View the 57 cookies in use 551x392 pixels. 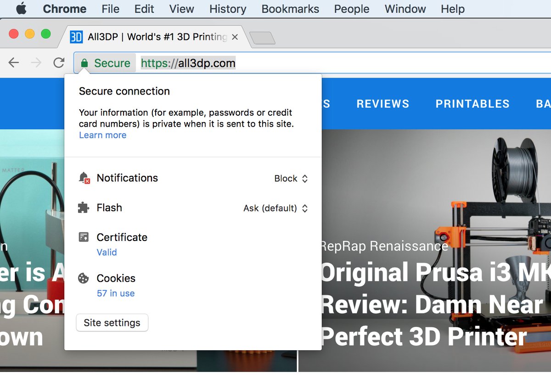tap(116, 293)
